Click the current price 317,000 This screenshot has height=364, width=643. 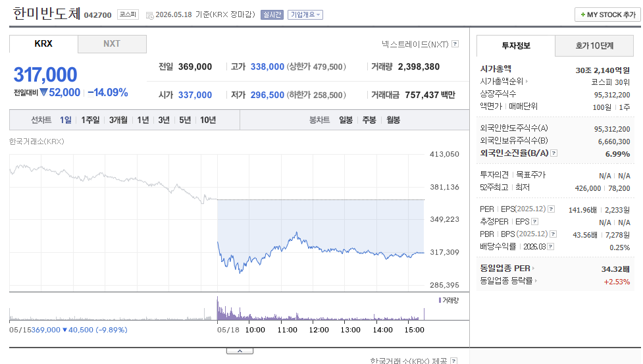tap(45, 74)
